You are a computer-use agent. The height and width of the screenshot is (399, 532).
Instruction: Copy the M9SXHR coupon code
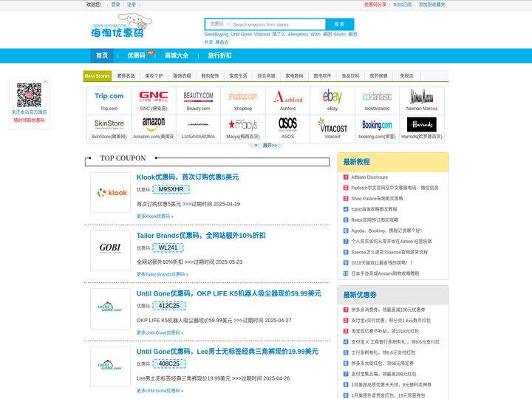tap(171, 189)
